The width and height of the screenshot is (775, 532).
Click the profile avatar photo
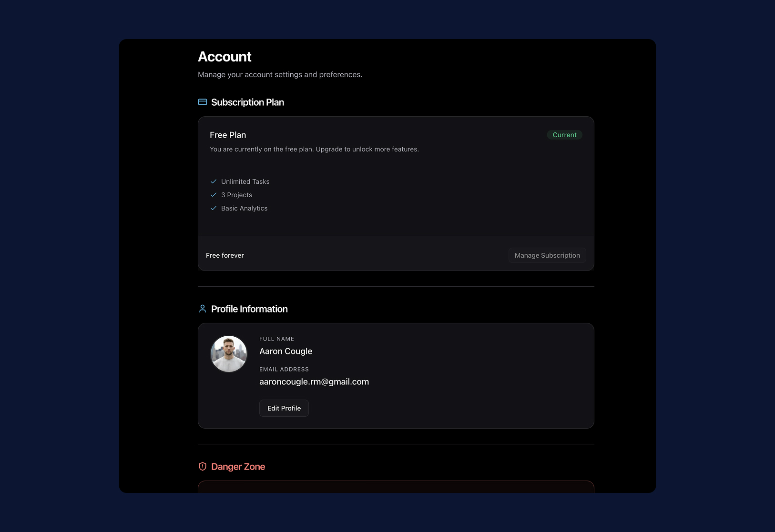229,354
